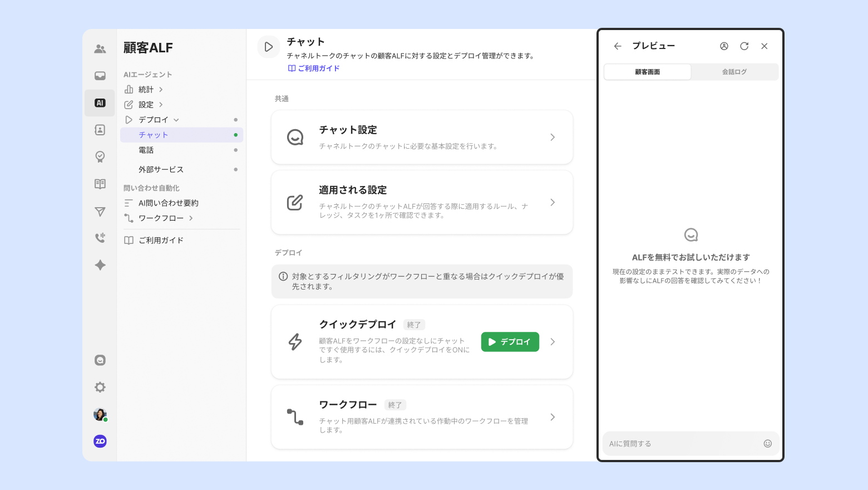
Task: Open the phone call icon in the sidebar
Action: (100, 238)
